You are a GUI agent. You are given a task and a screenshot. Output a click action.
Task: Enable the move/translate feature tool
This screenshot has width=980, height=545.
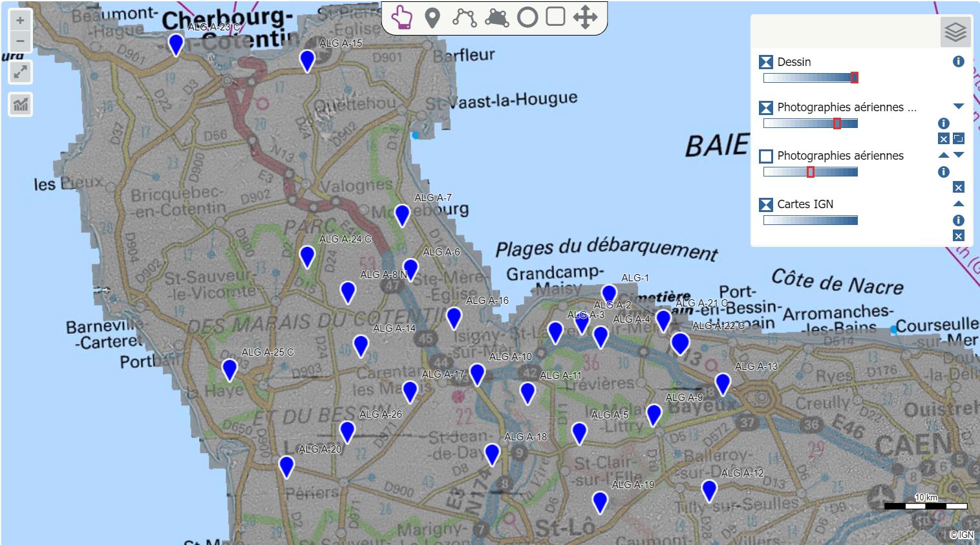[x=585, y=17]
